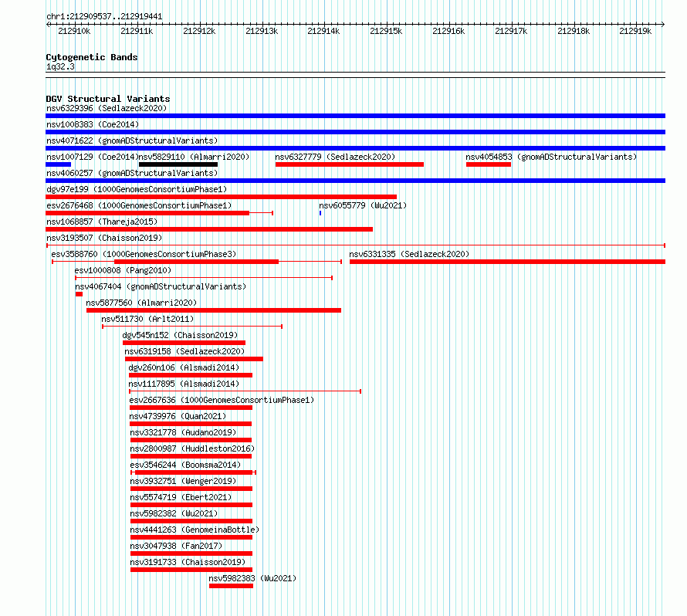Open the nsv4071622 (gnomADStructuralVariants) label
Viewport: 687px width, 616px height.
(x=132, y=140)
